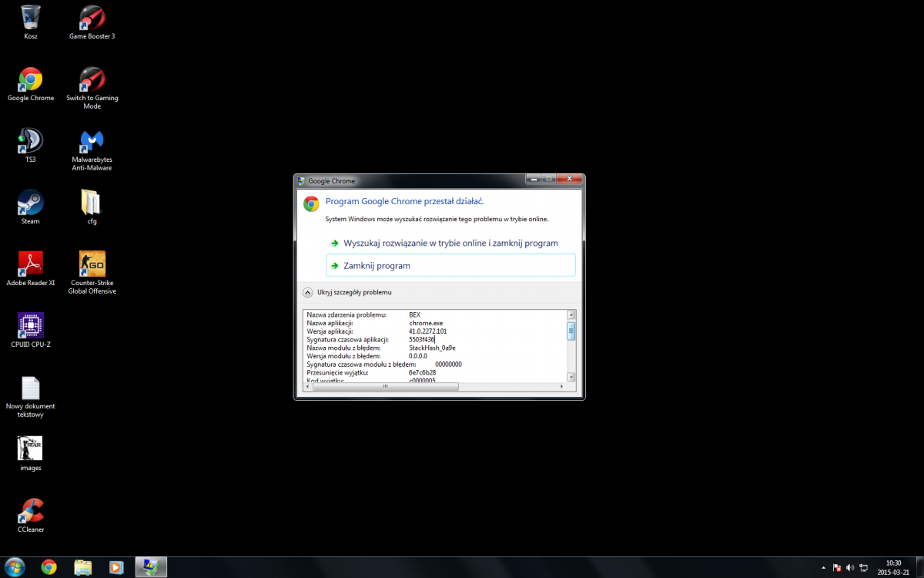This screenshot has width=924, height=578.
Task: Launch Chrome from the taskbar
Action: click(49, 566)
